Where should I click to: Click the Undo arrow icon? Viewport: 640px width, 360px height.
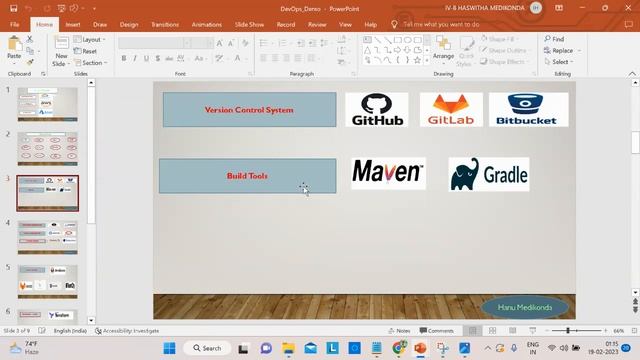(28, 8)
